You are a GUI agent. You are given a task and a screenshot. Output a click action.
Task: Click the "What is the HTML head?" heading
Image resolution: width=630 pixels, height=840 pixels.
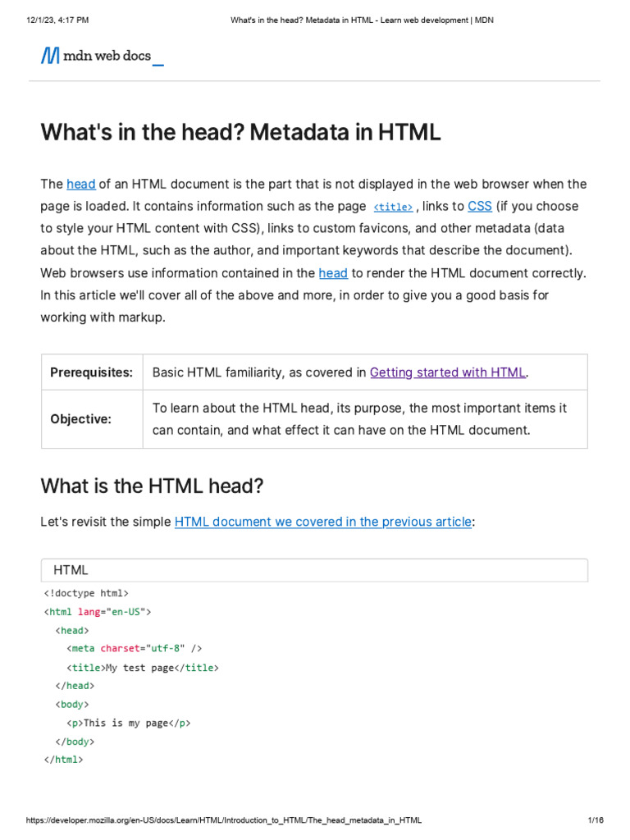coord(152,486)
